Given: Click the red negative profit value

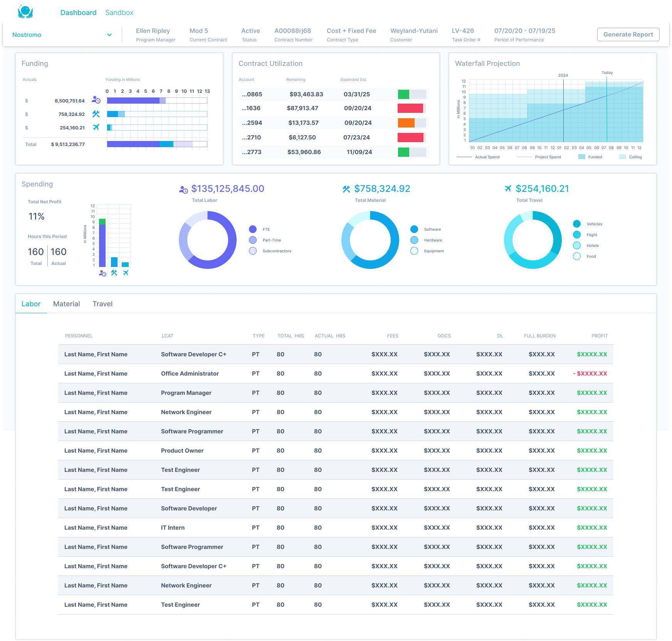Looking at the screenshot, I should (590, 374).
